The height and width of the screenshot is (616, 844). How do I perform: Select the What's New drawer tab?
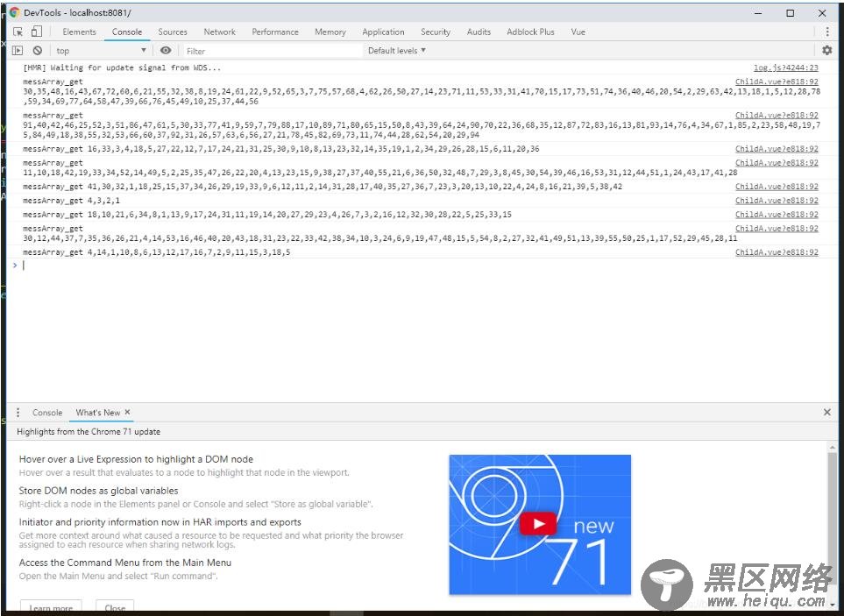click(97, 413)
